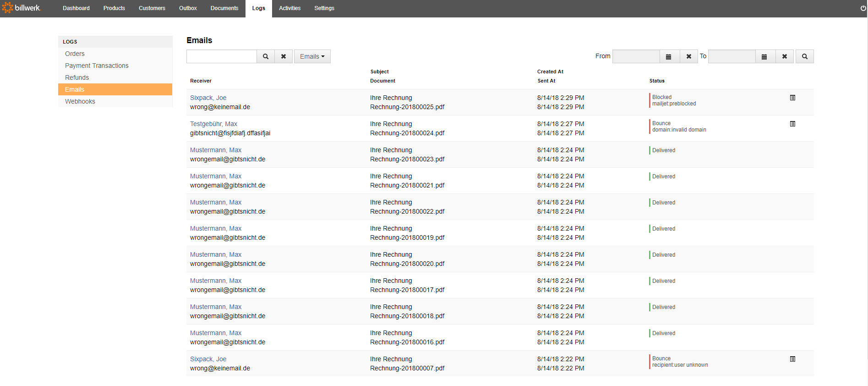Viewport: 868px width, 386px height.
Task: Clear the To date field
Action: point(784,56)
